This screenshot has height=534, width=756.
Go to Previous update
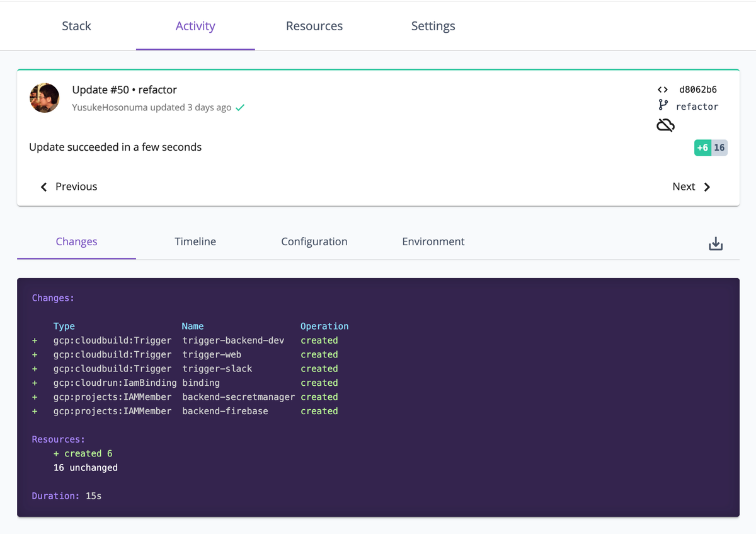click(x=69, y=187)
